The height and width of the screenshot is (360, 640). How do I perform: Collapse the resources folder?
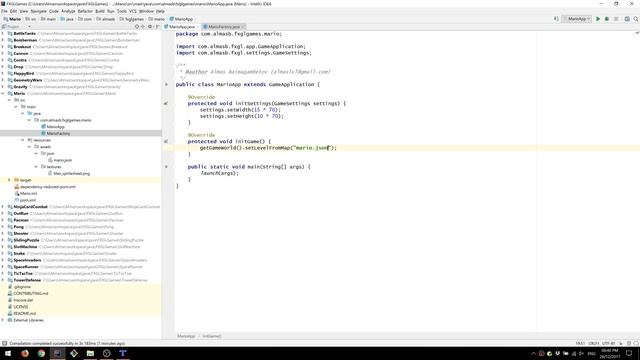coord(22,140)
